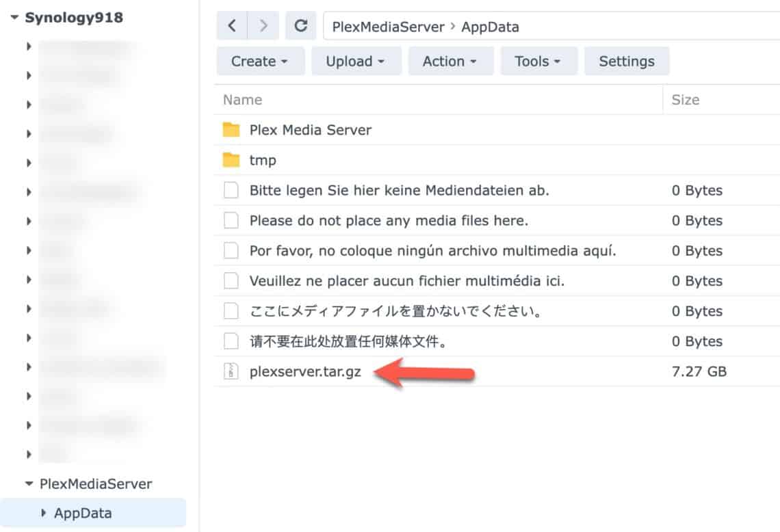The width and height of the screenshot is (780, 532).
Task: Sort files by the Size column header
Action: (686, 99)
